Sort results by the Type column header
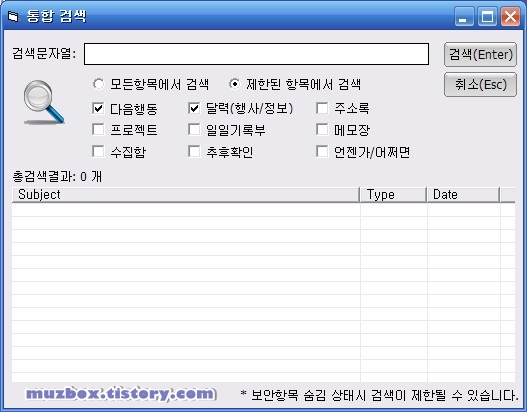Image resolution: width=527 pixels, height=412 pixels. pyautogui.click(x=393, y=195)
